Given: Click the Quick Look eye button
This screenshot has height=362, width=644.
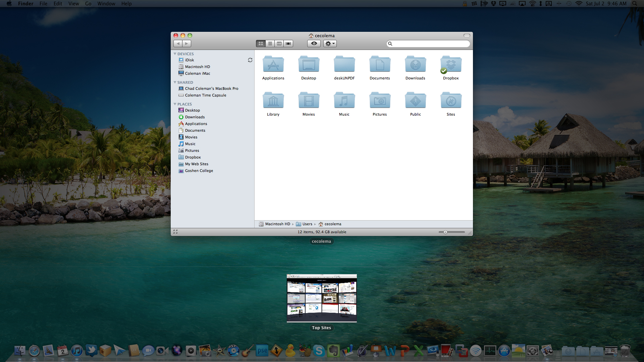Looking at the screenshot, I should pos(314,44).
